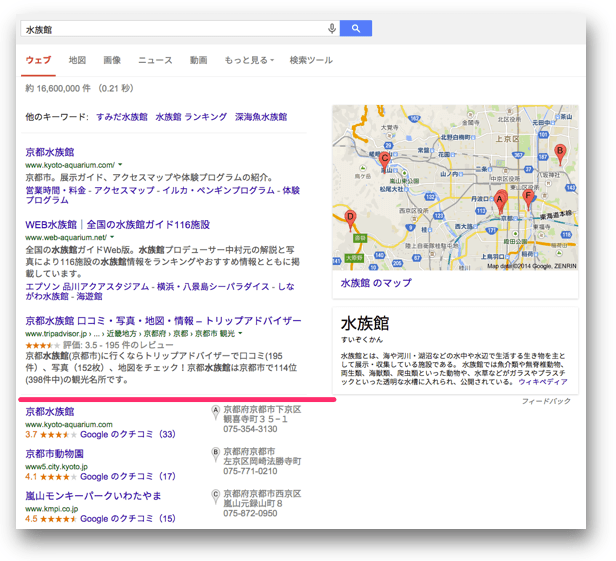
Task: Open Google のクチコミ (15) reviews
Action: pyautogui.click(x=128, y=519)
